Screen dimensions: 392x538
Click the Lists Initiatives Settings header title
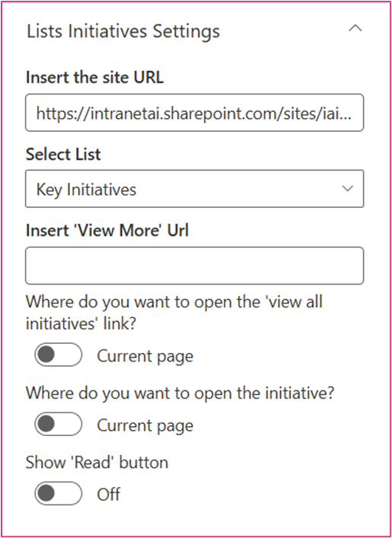click(123, 31)
